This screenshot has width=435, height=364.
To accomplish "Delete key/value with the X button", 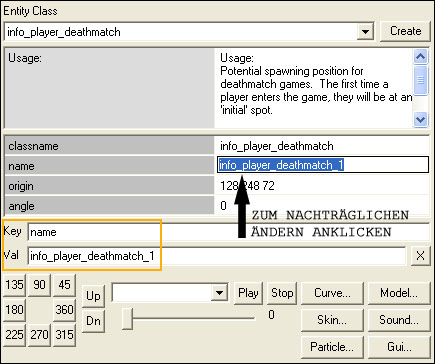I will point(420,256).
